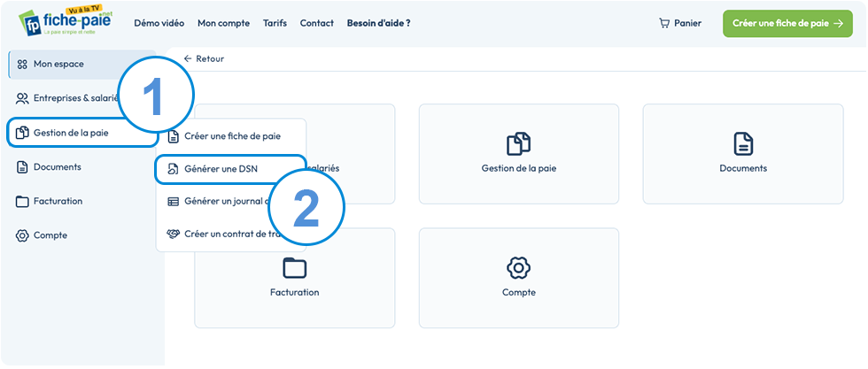The height and width of the screenshot is (369, 868).
Task: Click the Facturation card folder icon
Action: [294, 268]
